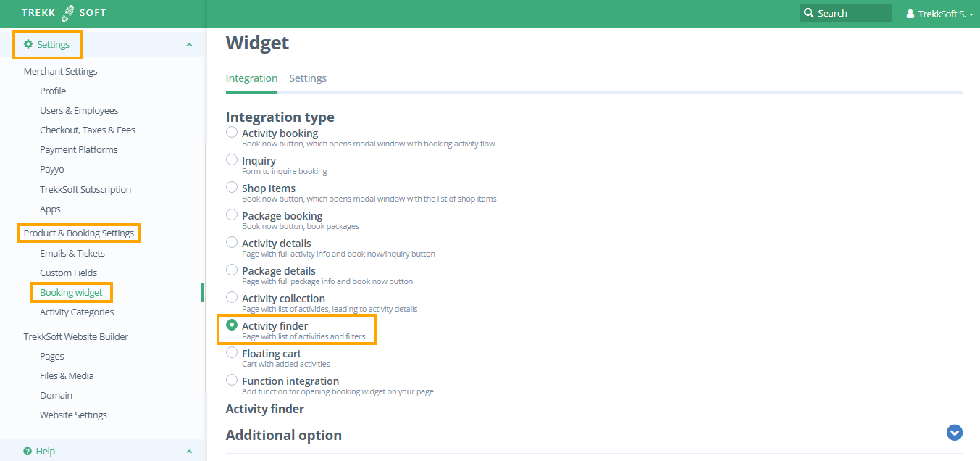
Task: Click the search magnifier icon
Action: point(809,13)
